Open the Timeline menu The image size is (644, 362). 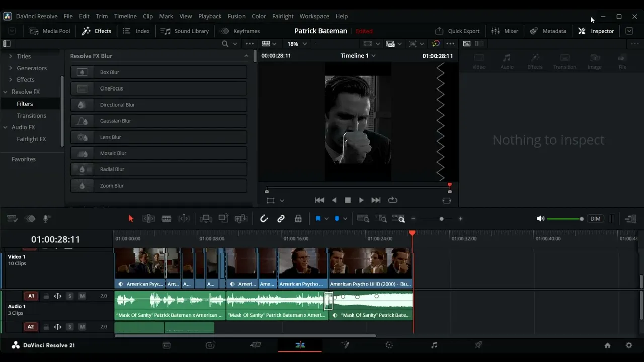(125, 16)
